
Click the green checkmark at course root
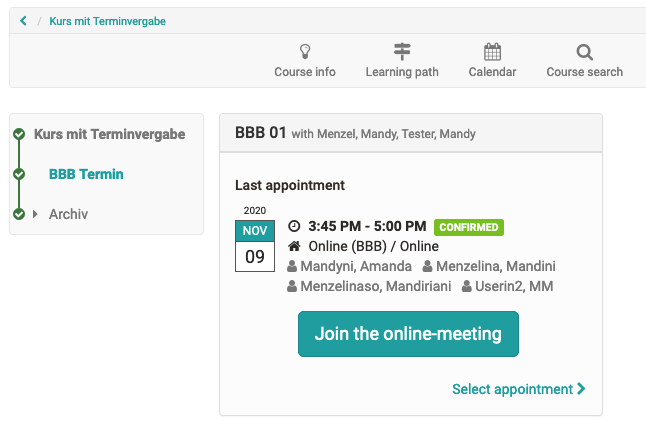[18, 134]
